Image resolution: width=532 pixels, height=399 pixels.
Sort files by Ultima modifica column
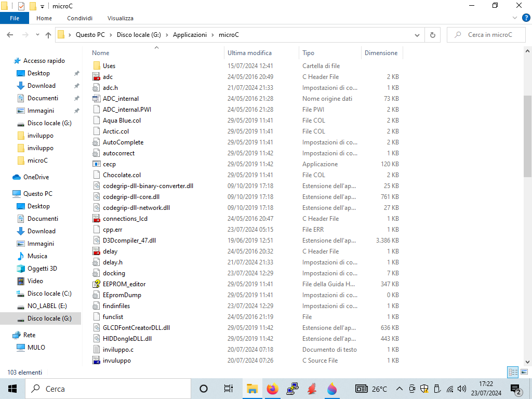(249, 53)
